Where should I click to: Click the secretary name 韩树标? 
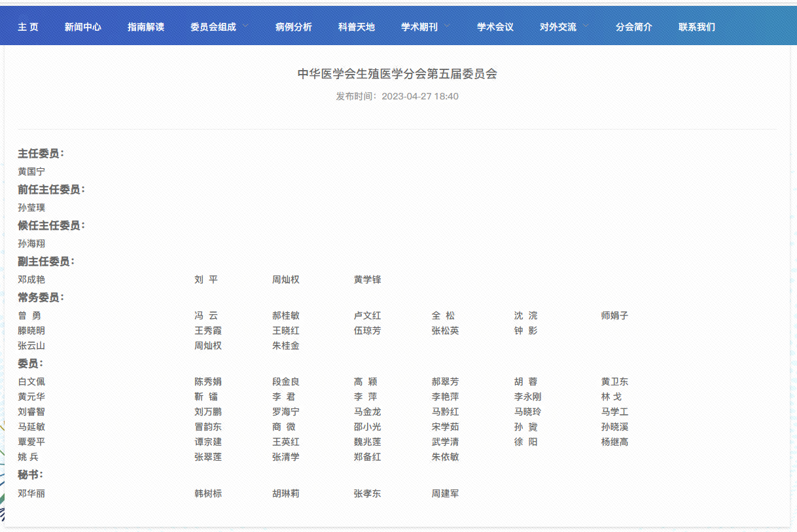[x=207, y=493]
